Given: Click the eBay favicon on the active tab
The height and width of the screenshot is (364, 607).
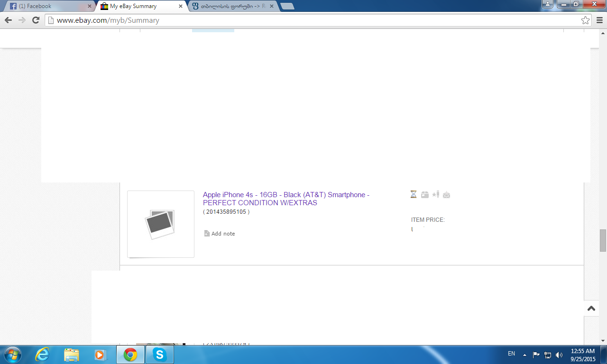Looking at the screenshot, I should tap(104, 7).
